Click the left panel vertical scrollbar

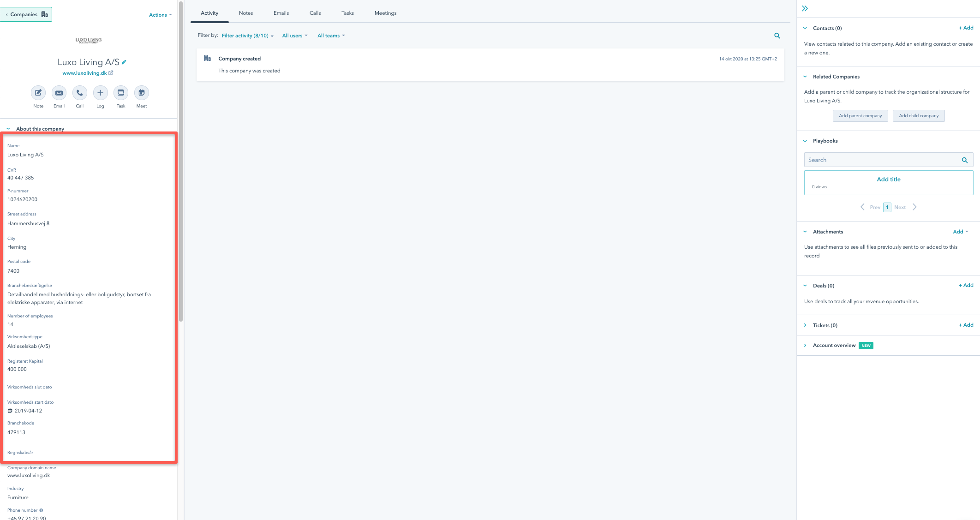(181, 161)
